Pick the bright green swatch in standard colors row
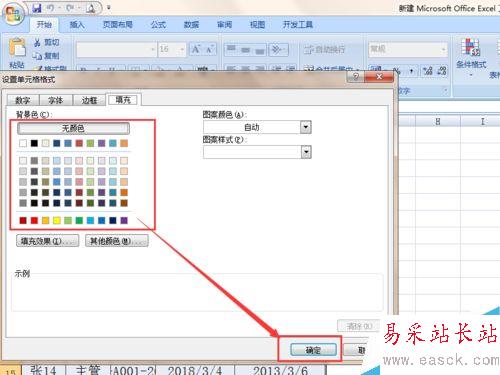 (x=79, y=220)
